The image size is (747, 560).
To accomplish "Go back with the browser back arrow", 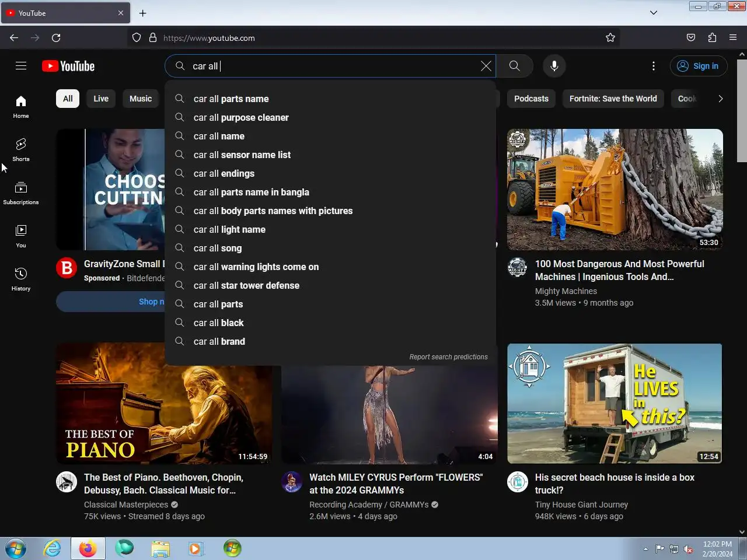I will [14, 38].
